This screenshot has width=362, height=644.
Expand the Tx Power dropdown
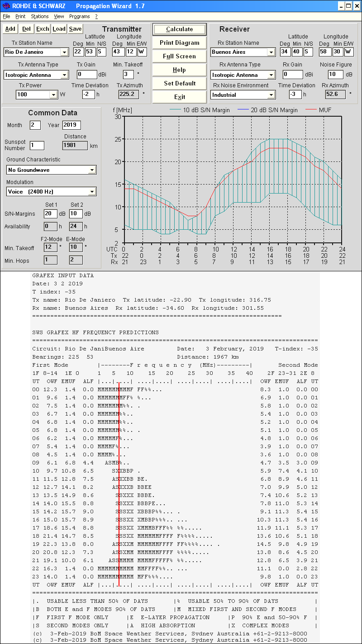pos(53,95)
